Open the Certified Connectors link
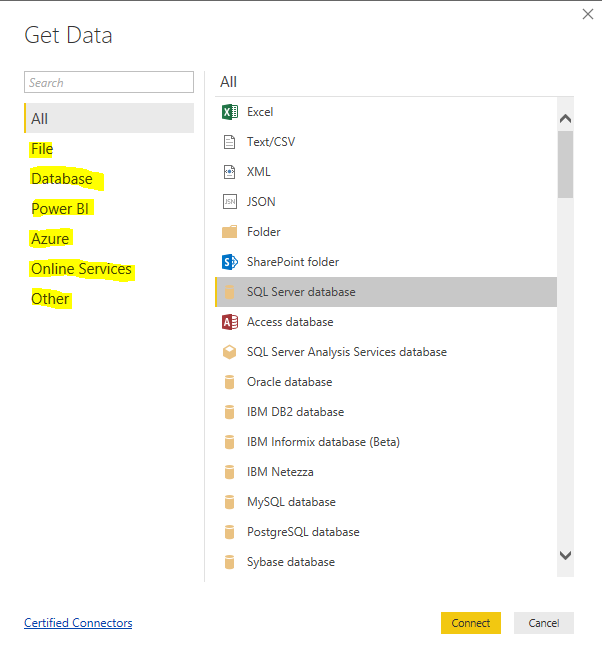Screen dimensions: 602x655 [78, 623]
